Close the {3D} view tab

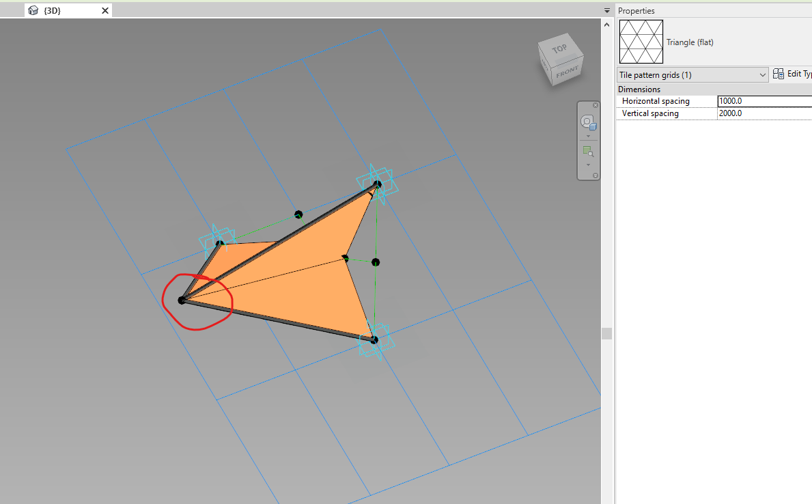coord(104,10)
